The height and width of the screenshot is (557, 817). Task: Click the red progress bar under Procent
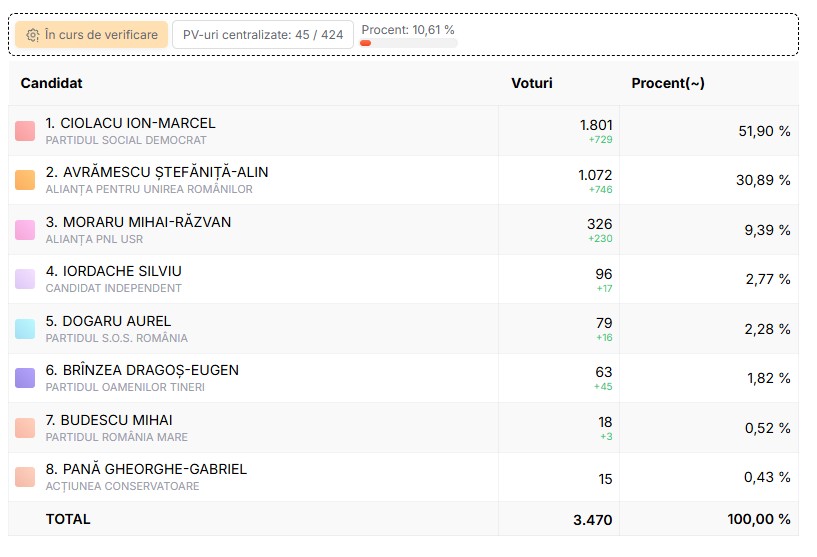pyautogui.click(x=366, y=43)
